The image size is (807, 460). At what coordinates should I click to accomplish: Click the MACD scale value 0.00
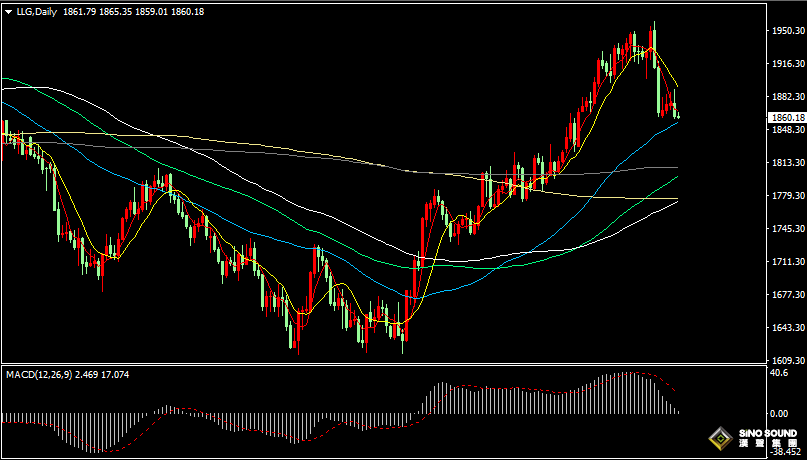click(x=781, y=414)
